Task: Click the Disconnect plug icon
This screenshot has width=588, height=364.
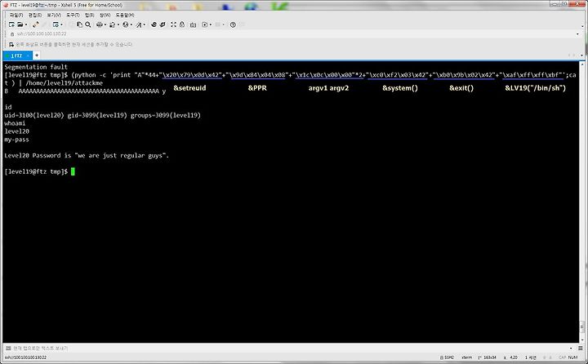Action: [x=36, y=24]
